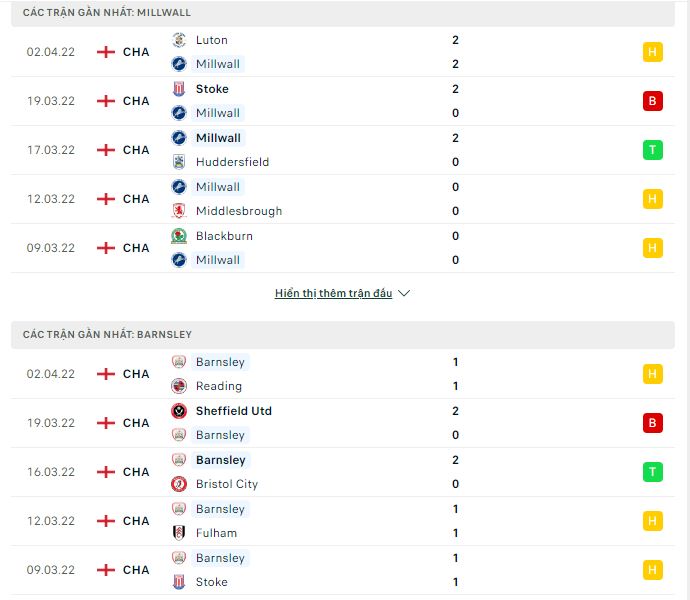The image size is (690, 600).
Task: Click the red B badge for Stoke vs Millwall
Action: (x=652, y=101)
